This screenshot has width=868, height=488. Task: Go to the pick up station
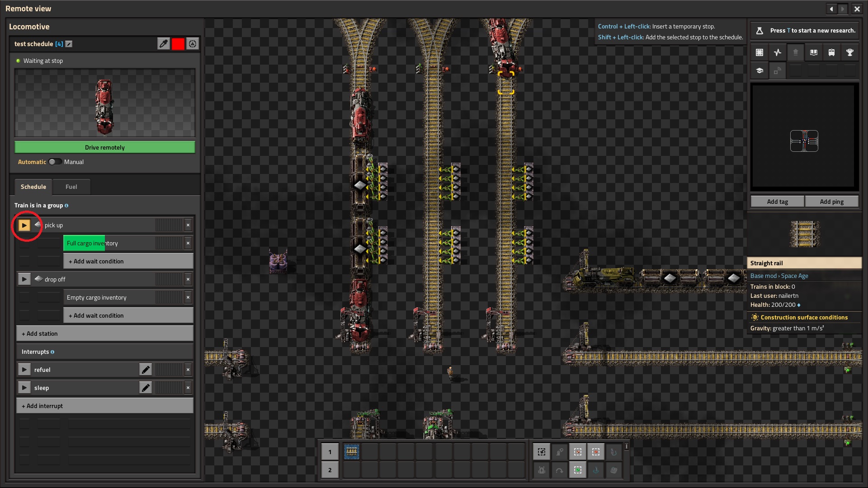[x=24, y=225]
